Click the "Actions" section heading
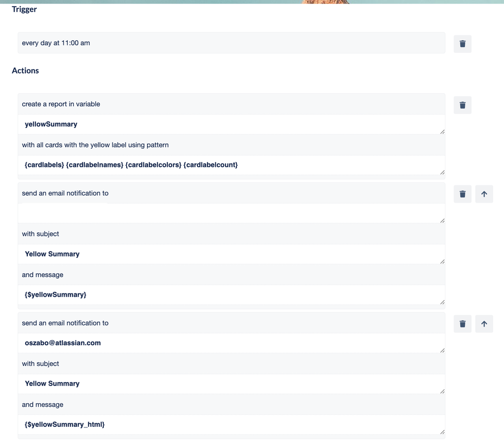This screenshot has height=445, width=504. click(25, 71)
